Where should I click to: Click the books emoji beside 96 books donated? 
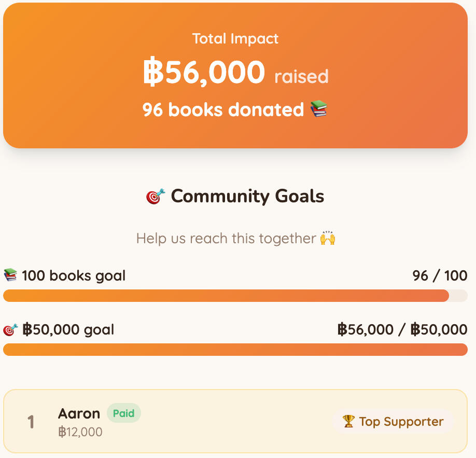click(319, 109)
